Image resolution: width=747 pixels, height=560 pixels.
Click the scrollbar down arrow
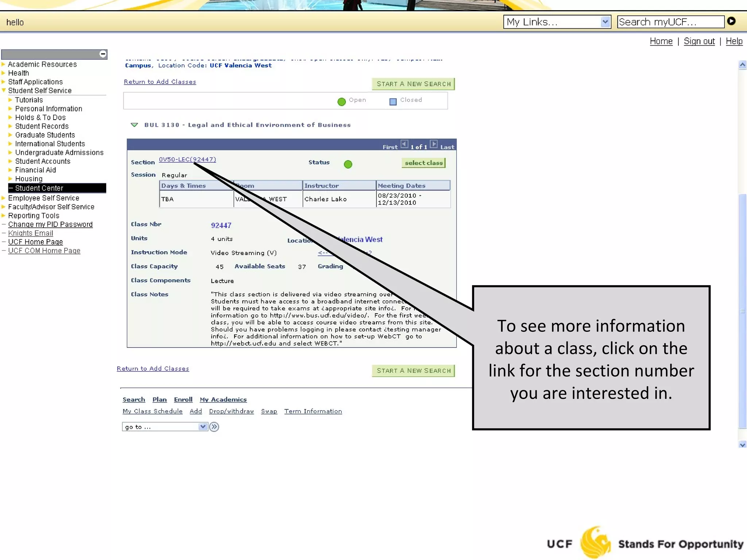(742, 444)
